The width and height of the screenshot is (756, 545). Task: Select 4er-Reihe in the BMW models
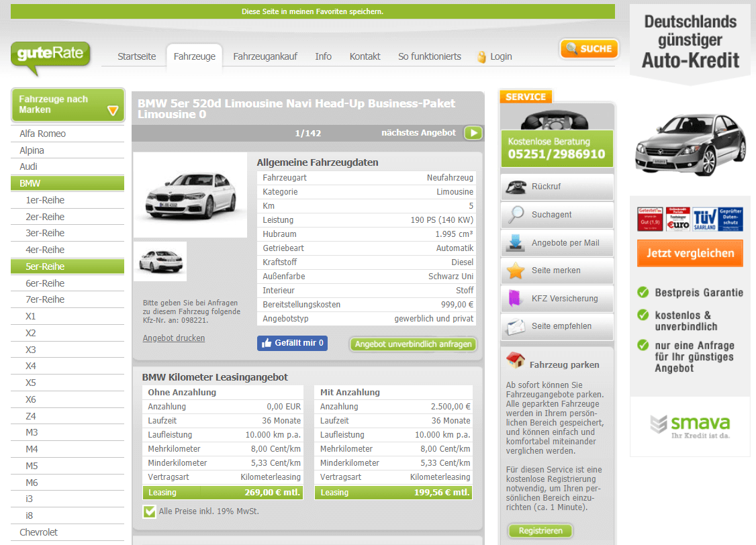(x=68, y=250)
